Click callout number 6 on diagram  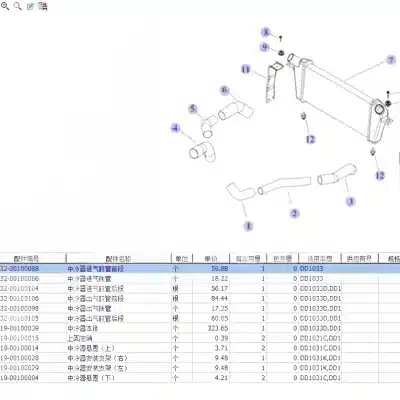coord(224,90)
